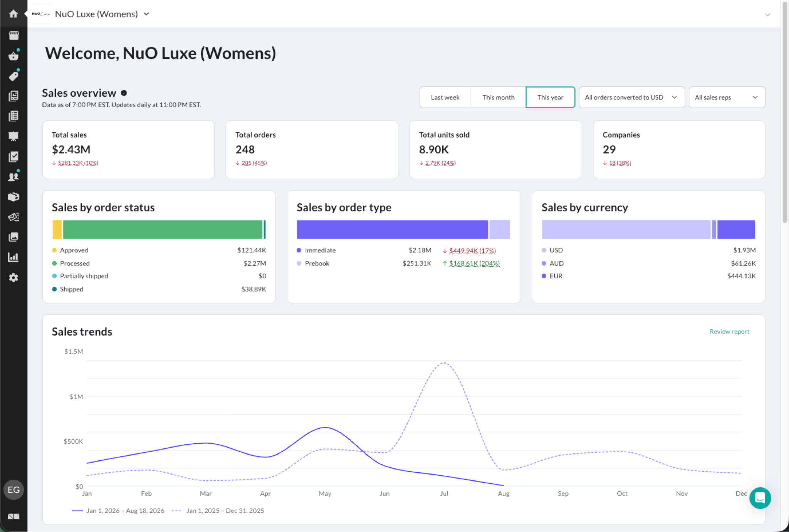Click the Immediate order type label
789x532 pixels.
320,250
